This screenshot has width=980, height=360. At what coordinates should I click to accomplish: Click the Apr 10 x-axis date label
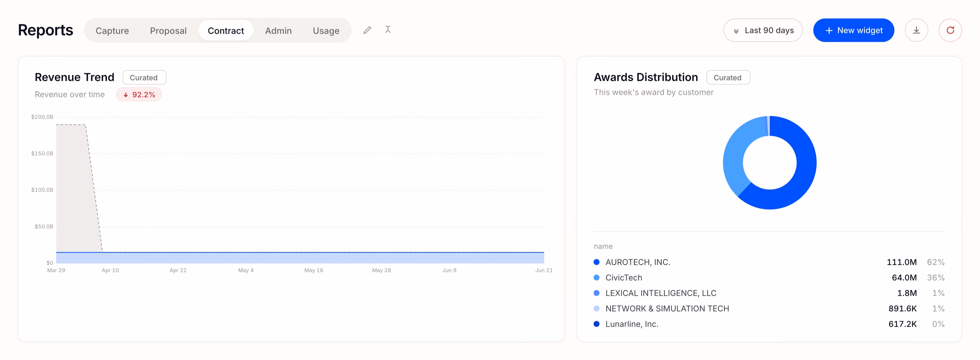pyautogui.click(x=110, y=270)
